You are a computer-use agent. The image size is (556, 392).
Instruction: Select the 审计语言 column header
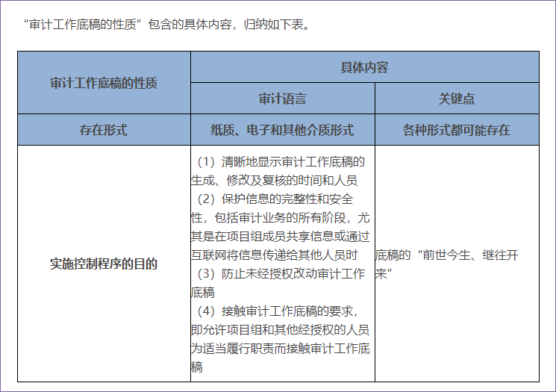point(282,99)
